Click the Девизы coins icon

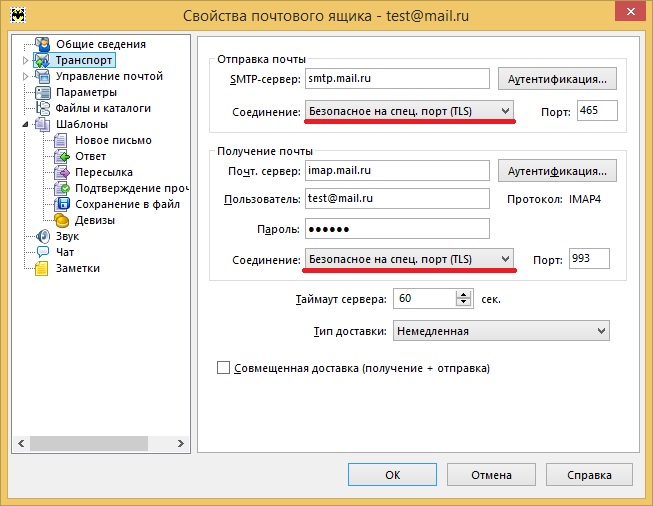61,220
